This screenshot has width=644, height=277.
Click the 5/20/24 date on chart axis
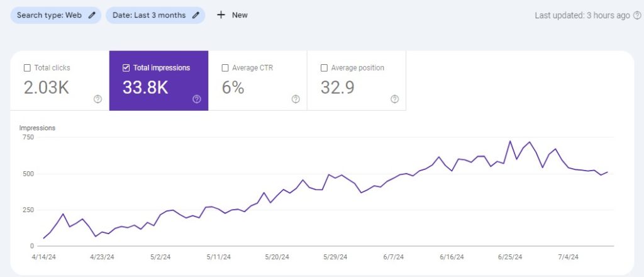(x=276, y=257)
